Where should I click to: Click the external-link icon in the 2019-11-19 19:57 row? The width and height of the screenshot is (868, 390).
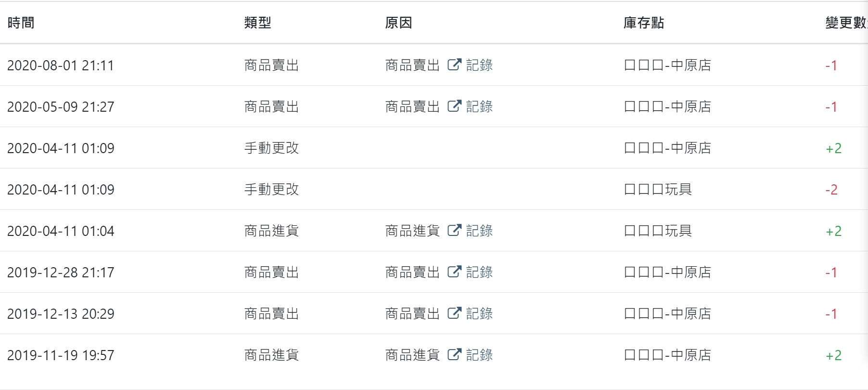454,355
